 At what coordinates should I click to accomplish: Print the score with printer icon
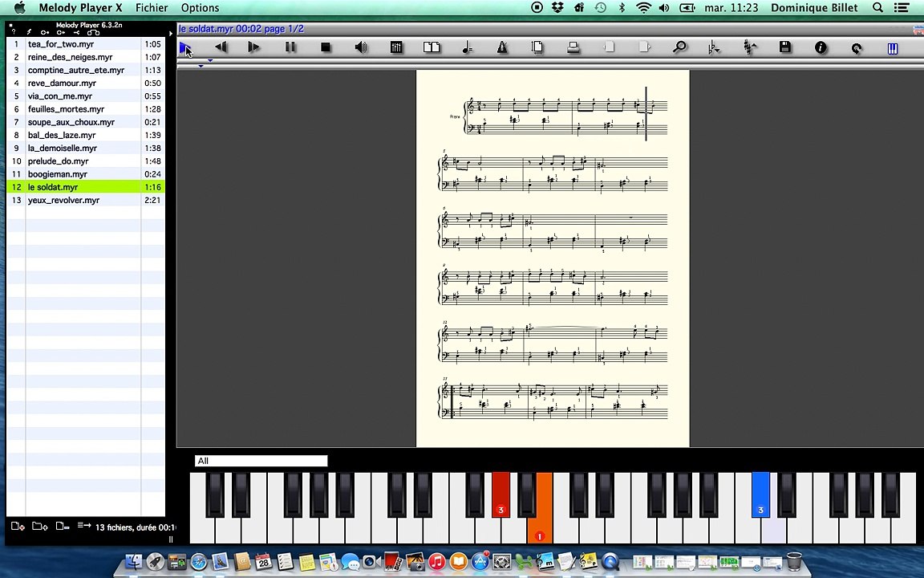[x=573, y=47]
